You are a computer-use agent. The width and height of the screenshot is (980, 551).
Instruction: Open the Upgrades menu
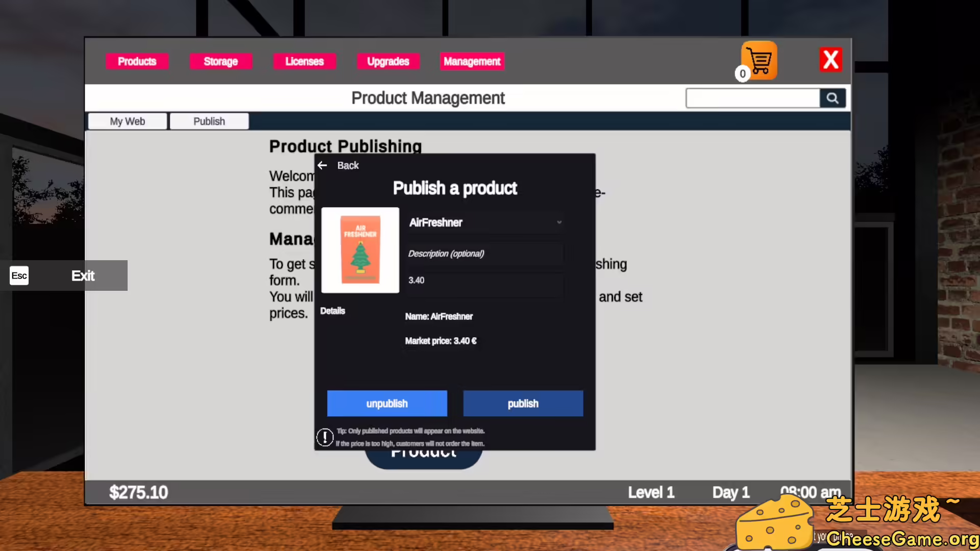388,61
